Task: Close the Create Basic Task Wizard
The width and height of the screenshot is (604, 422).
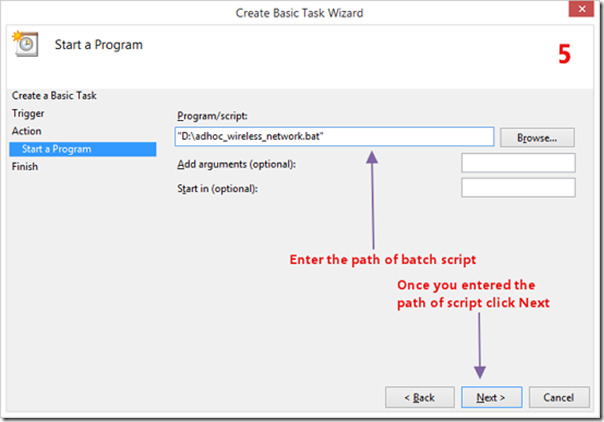Action: [582, 9]
